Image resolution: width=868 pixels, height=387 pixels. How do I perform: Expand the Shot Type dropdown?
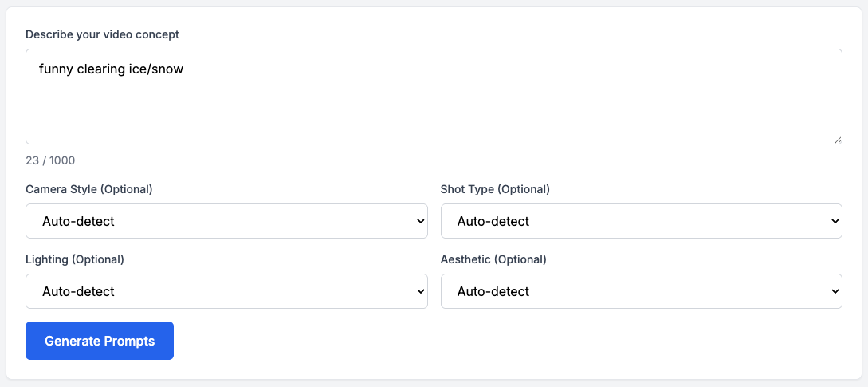(x=641, y=221)
